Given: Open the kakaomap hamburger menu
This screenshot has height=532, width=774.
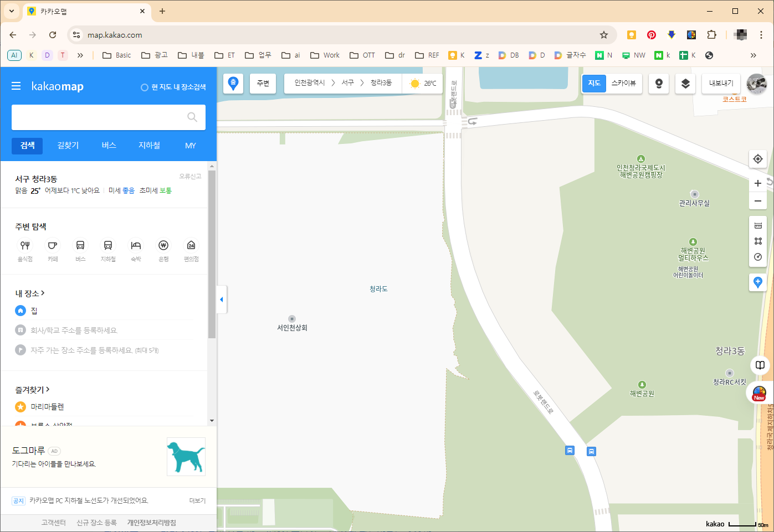Looking at the screenshot, I should [16, 86].
